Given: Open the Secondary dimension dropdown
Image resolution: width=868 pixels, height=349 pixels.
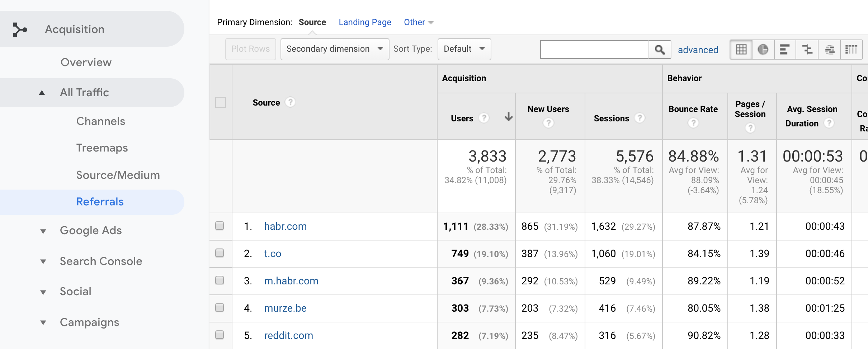Looking at the screenshot, I should pyautogui.click(x=335, y=49).
